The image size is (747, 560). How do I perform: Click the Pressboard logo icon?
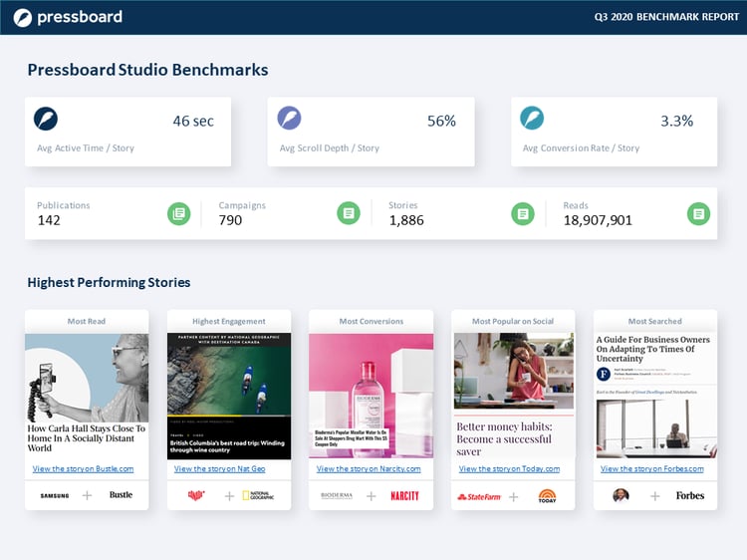(x=22, y=18)
